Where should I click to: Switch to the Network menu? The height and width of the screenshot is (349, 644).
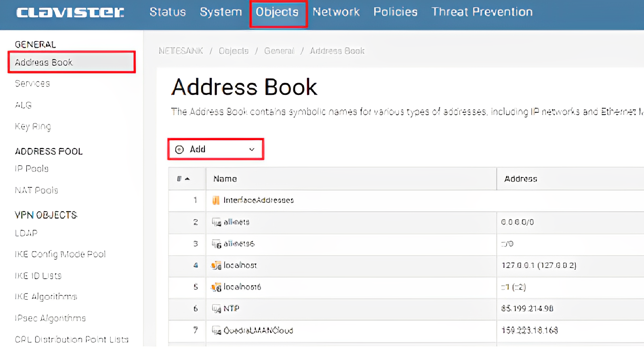pyautogui.click(x=336, y=12)
